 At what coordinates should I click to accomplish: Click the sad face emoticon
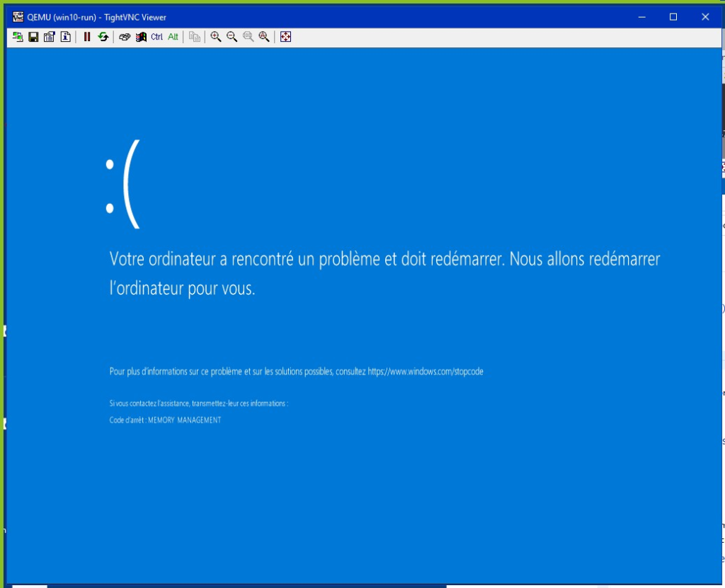(122, 184)
